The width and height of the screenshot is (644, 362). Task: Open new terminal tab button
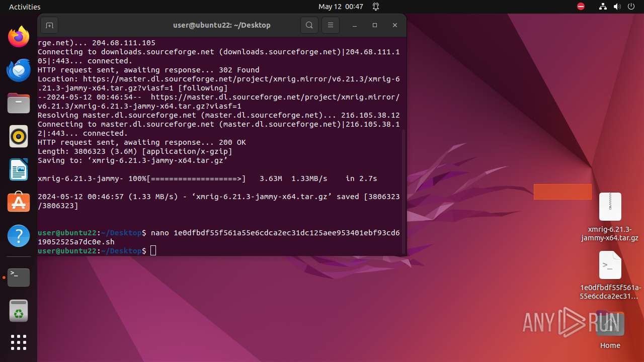click(x=49, y=25)
